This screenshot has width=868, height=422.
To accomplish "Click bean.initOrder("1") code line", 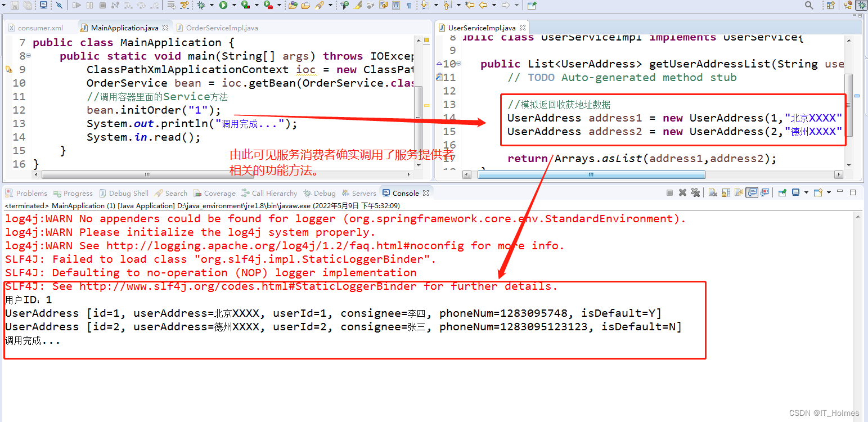I will pyautogui.click(x=154, y=110).
